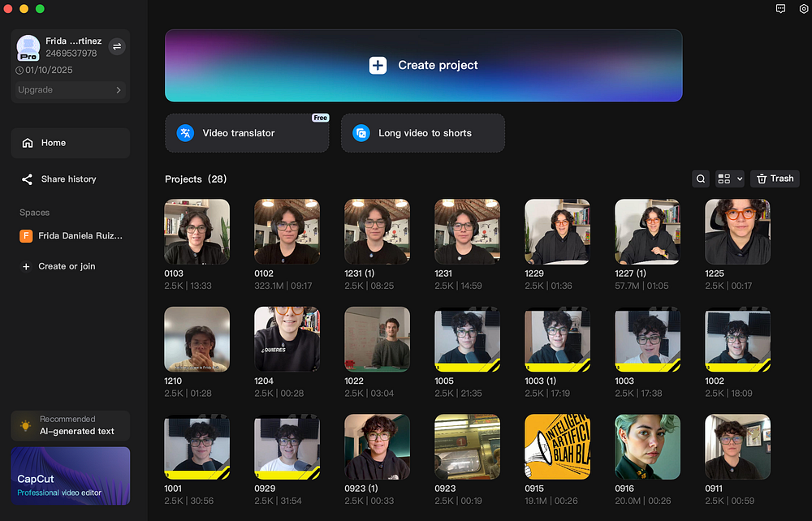Click the 19.1M | 00:26 label

pos(551,501)
